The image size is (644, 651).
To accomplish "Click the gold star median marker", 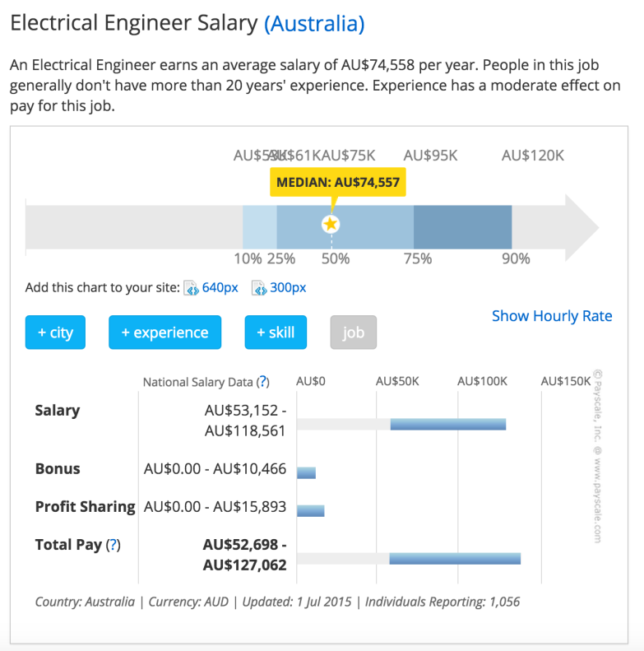I will [331, 224].
